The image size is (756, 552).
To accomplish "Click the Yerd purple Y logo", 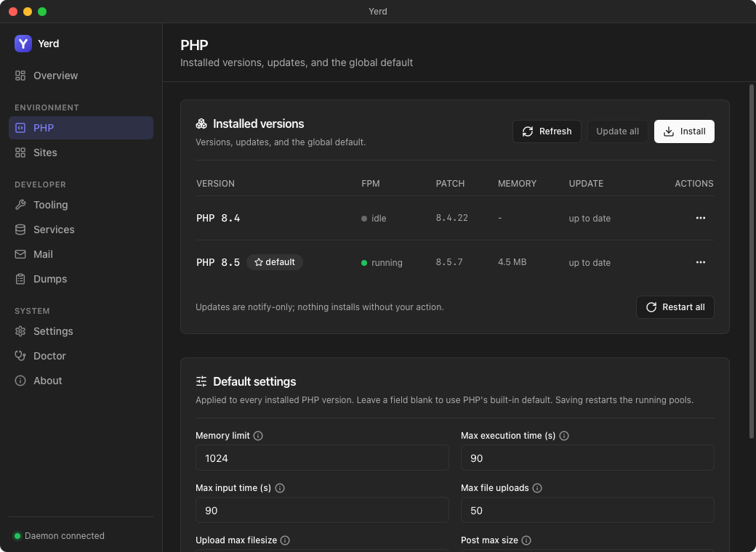I will (23, 44).
